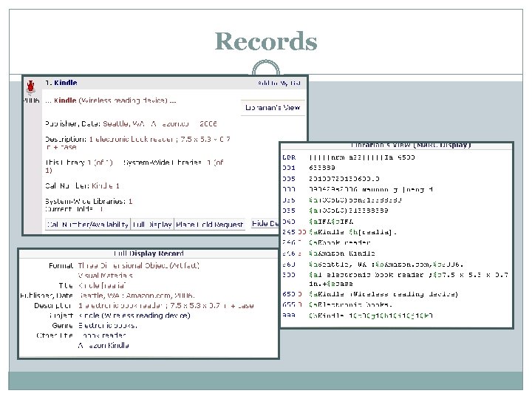Click 'Kindle (Wireless reading device)' subject text
The height and width of the screenshot is (399, 532).
(x=111, y=100)
